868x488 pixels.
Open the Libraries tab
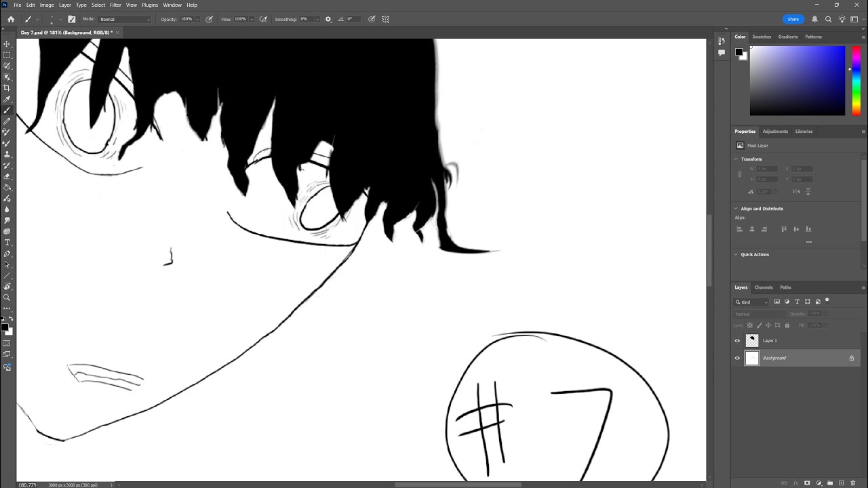click(804, 131)
